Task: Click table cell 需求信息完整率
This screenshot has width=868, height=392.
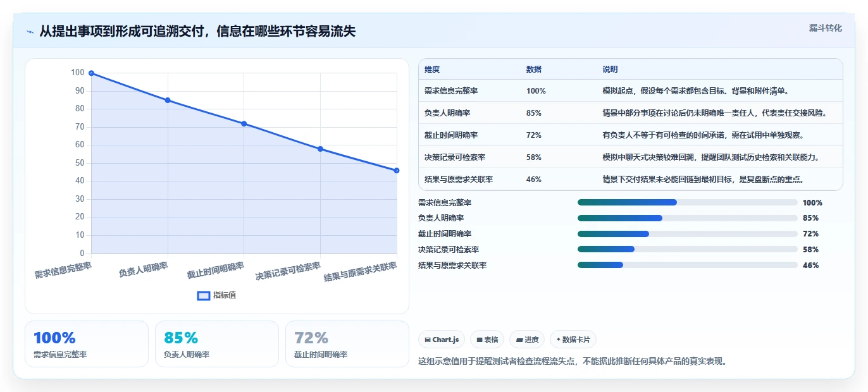Action: tap(451, 91)
